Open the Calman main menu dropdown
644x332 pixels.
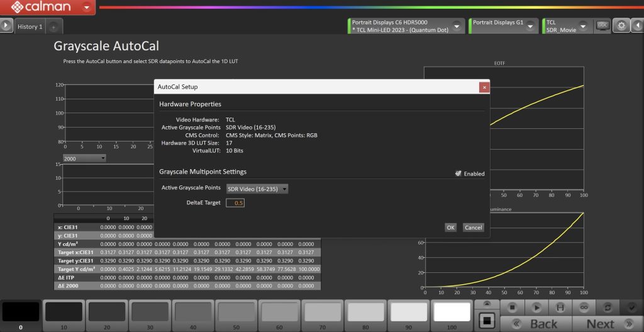[86, 7]
